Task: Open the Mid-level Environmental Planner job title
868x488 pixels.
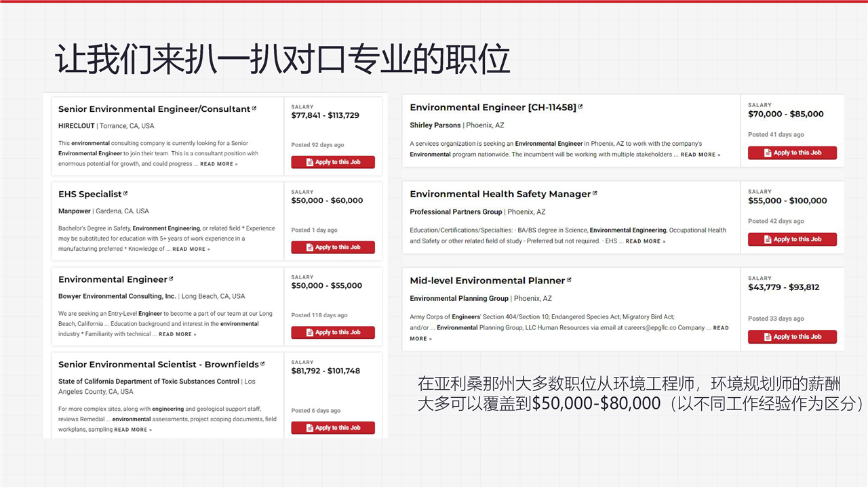Action: coord(487,281)
